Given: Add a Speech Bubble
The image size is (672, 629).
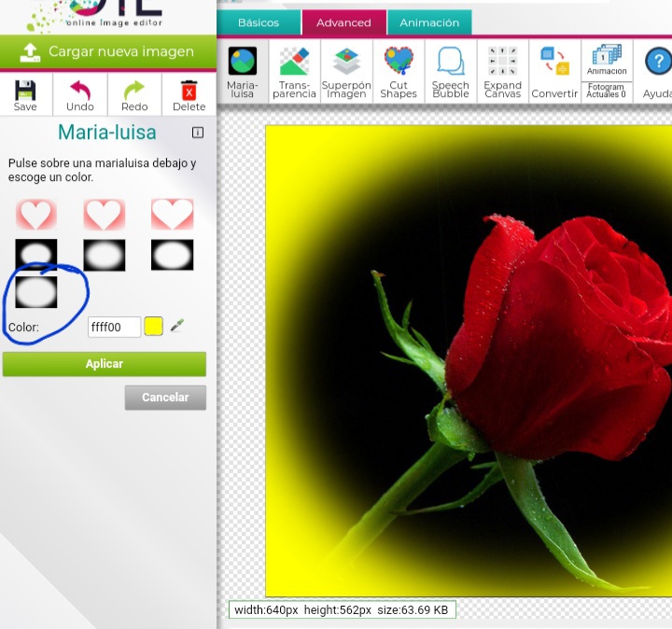Looking at the screenshot, I should (451, 63).
